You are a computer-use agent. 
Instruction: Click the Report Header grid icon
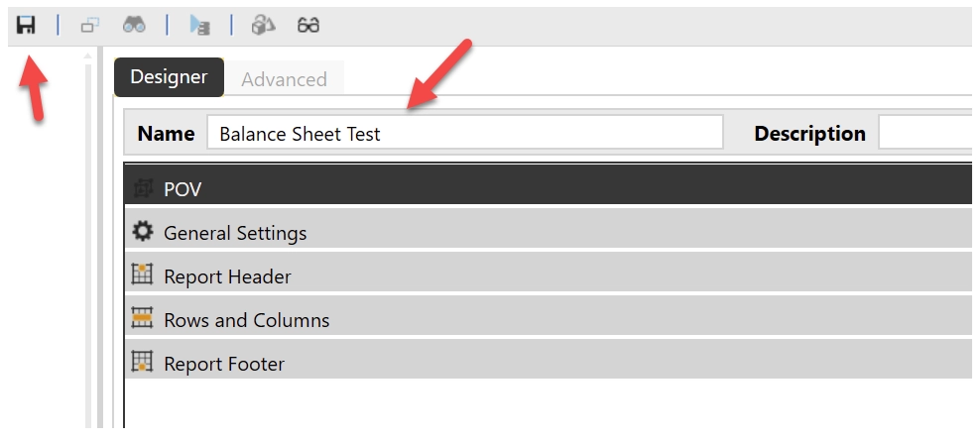tap(143, 275)
